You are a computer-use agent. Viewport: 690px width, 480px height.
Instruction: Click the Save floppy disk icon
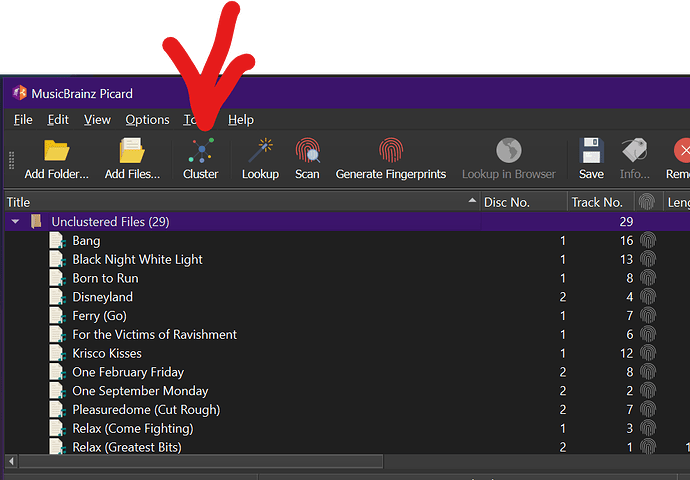click(x=591, y=150)
